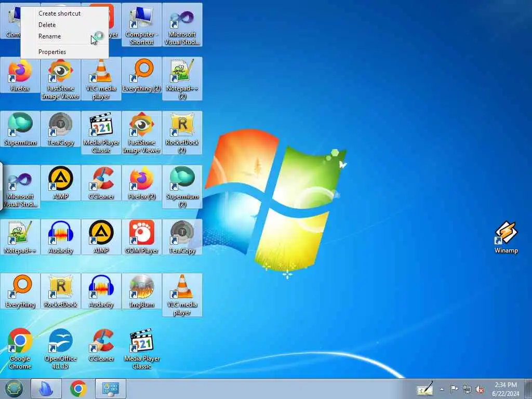Open the control panel taskbar window button
Image resolution: width=532 pixels, height=399 pixels.
click(111, 389)
